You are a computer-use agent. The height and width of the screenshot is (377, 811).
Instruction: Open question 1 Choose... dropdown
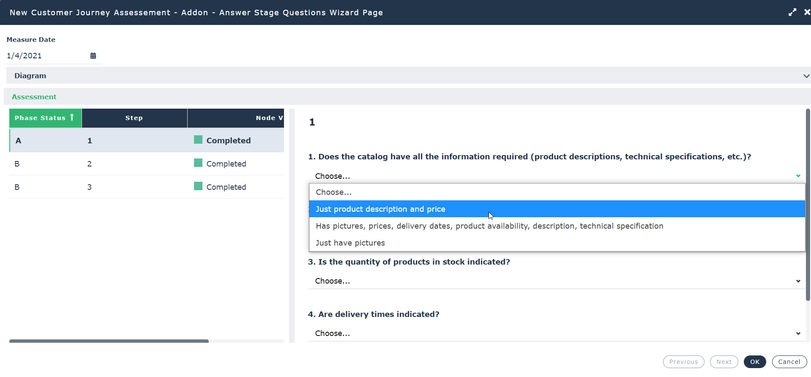[557, 176]
